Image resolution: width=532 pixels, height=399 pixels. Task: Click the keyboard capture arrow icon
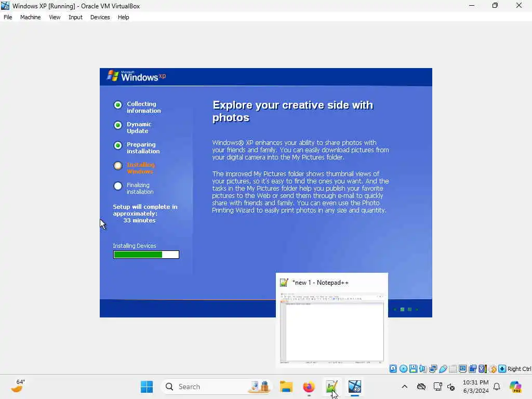click(502, 369)
